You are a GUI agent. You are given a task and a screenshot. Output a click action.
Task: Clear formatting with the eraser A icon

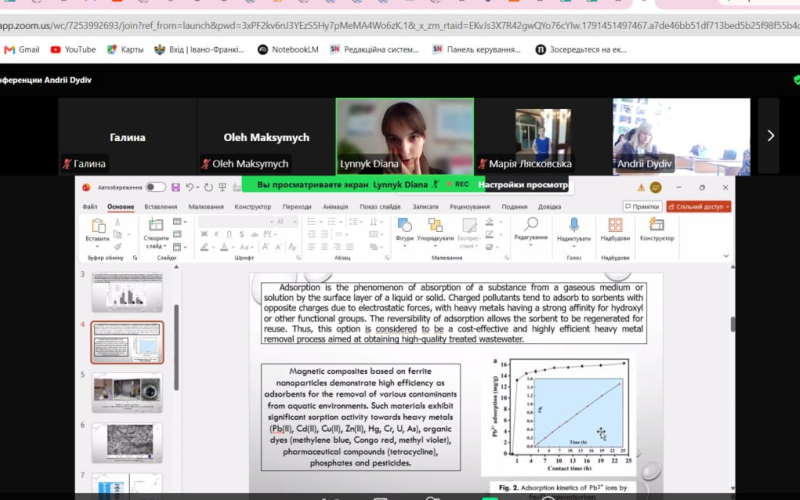coord(292,247)
